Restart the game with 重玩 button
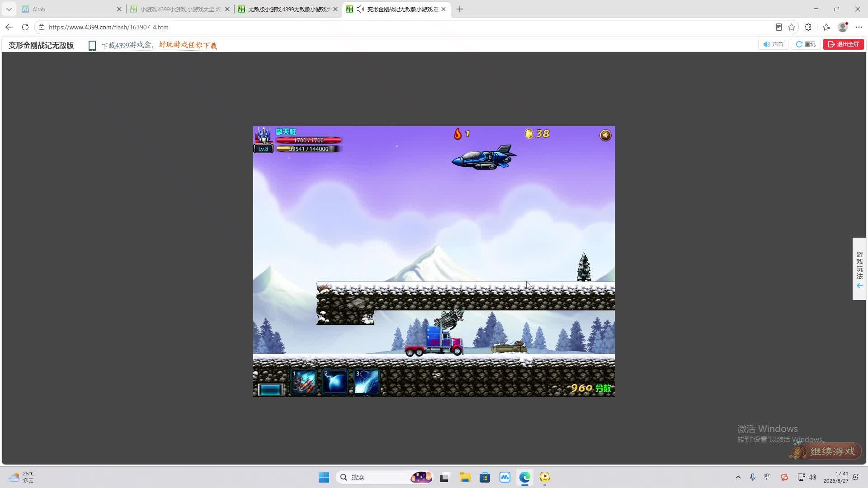The image size is (868, 488). click(x=806, y=44)
